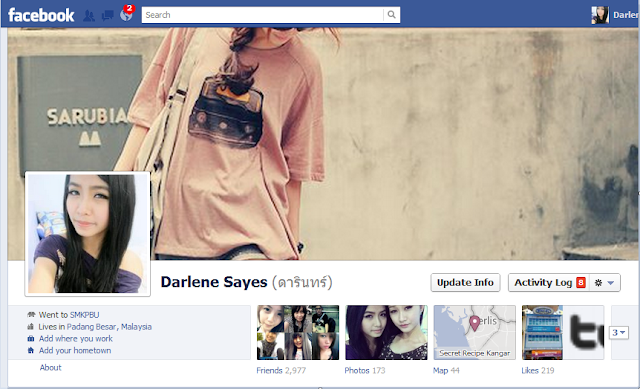Screen dimensions: 640x389
Task: Click the Update Info button
Action: tap(465, 282)
